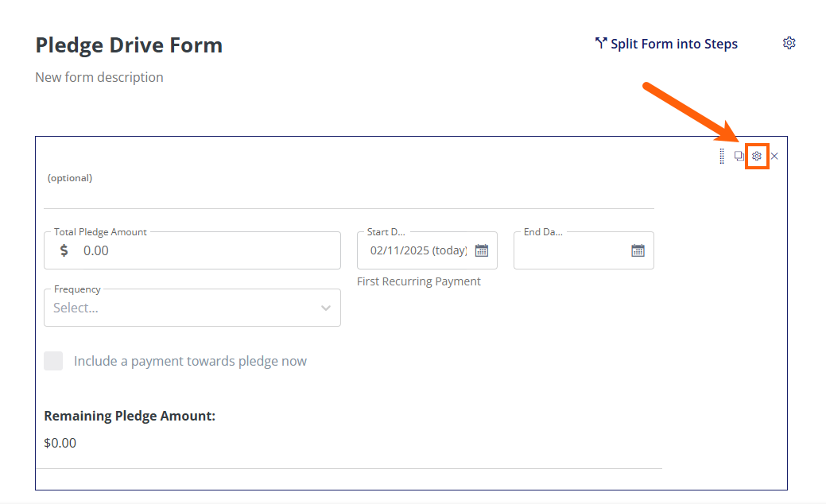Click the branching icon left of Split Form
Viewport: 826px width, 504px height.
pos(601,44)
